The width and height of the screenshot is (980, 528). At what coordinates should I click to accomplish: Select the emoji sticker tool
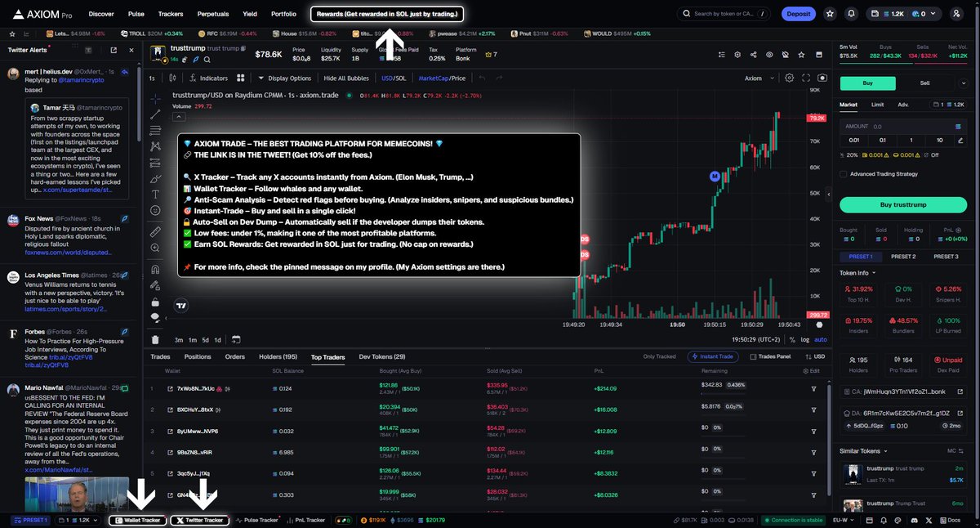tap(155, 211)
